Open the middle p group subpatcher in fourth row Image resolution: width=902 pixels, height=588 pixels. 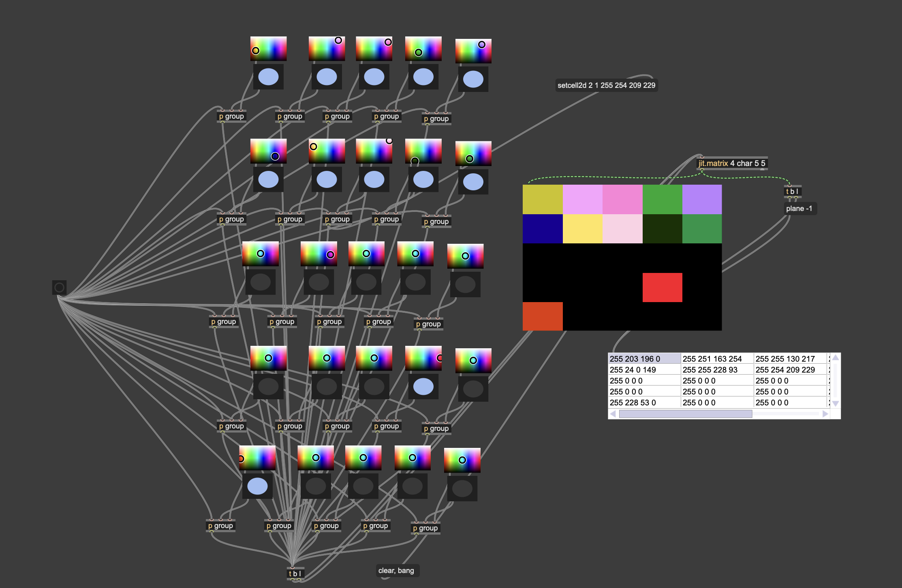[x=337, y=426]
